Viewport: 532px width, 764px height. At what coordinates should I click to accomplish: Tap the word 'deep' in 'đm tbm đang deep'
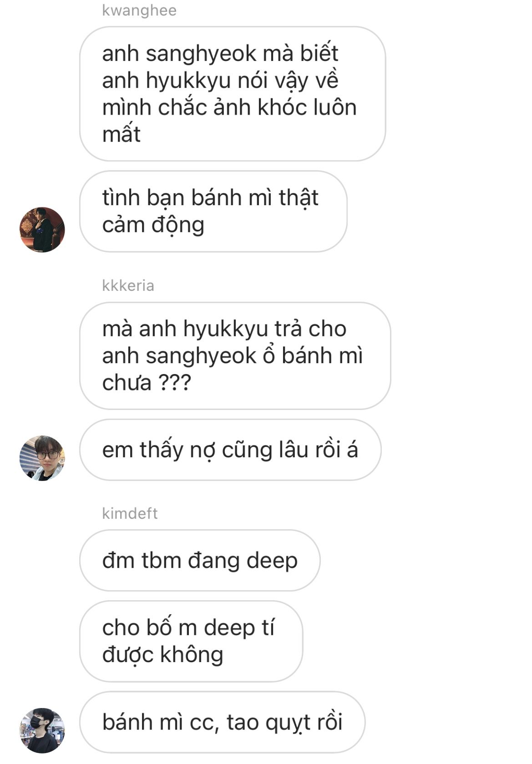pos(272,561)
